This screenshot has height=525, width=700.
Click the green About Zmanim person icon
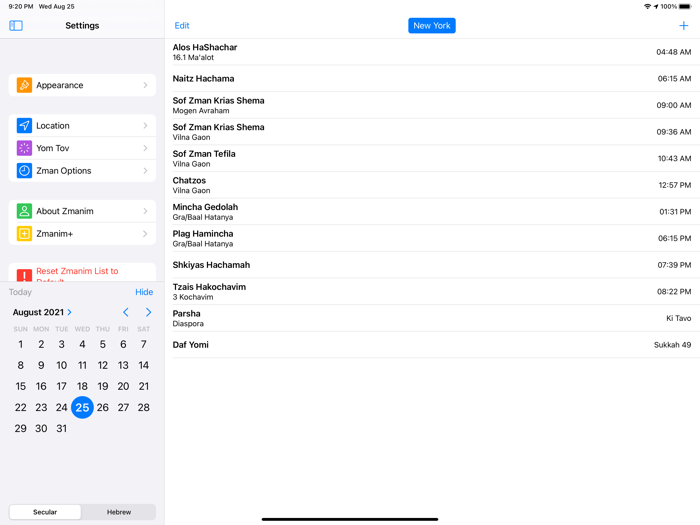(24, 211)
